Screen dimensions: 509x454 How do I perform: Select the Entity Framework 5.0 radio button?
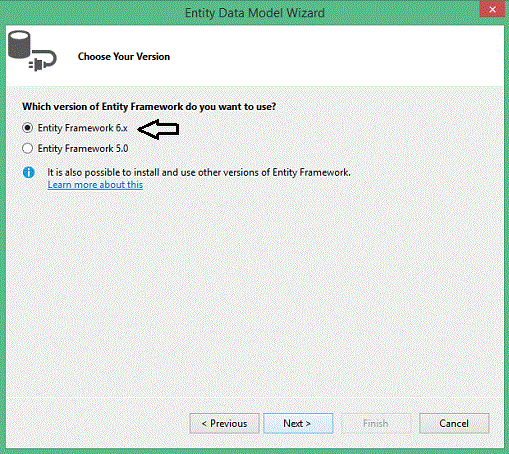27,148
